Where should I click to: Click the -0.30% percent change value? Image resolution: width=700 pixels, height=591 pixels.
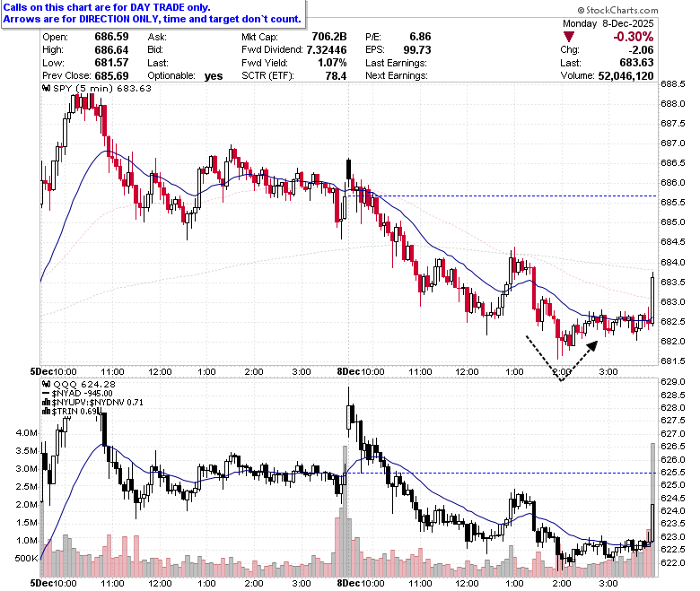633,37
